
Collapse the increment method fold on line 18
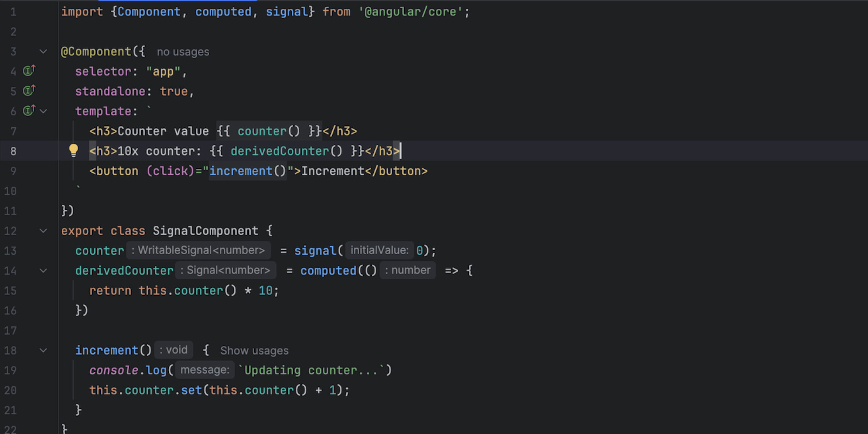pyautogui.click(x=43, y=351)
